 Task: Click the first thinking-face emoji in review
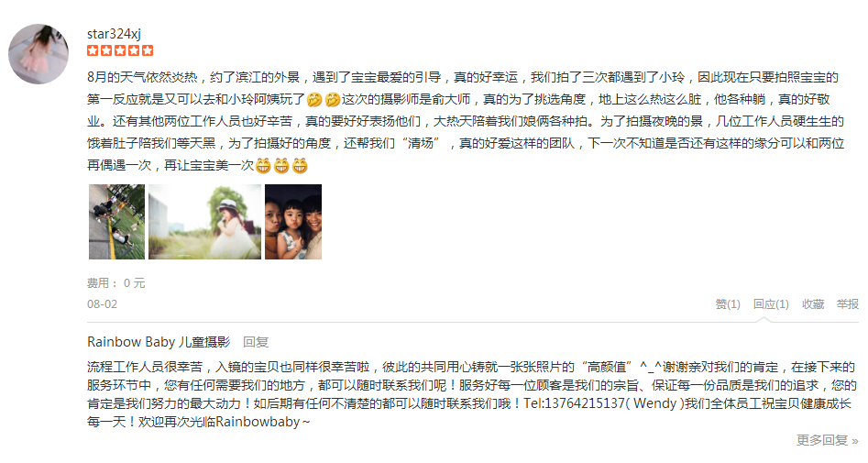(313, 100)
